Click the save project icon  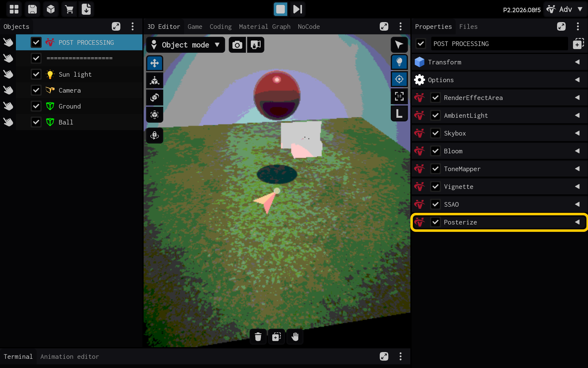32,9
